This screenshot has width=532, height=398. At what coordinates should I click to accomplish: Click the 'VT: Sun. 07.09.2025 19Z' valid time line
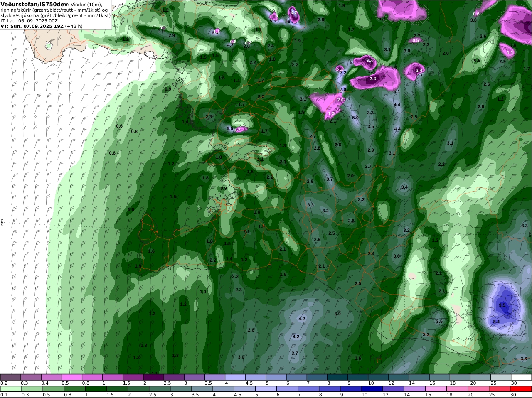(x=32, y=26)
